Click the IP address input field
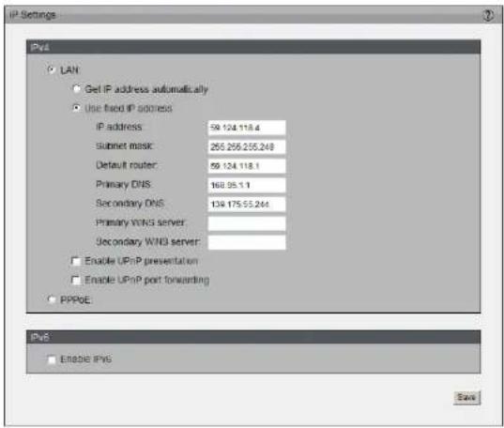The height and width of the screenshot is (428, 504). click(247, 128)
